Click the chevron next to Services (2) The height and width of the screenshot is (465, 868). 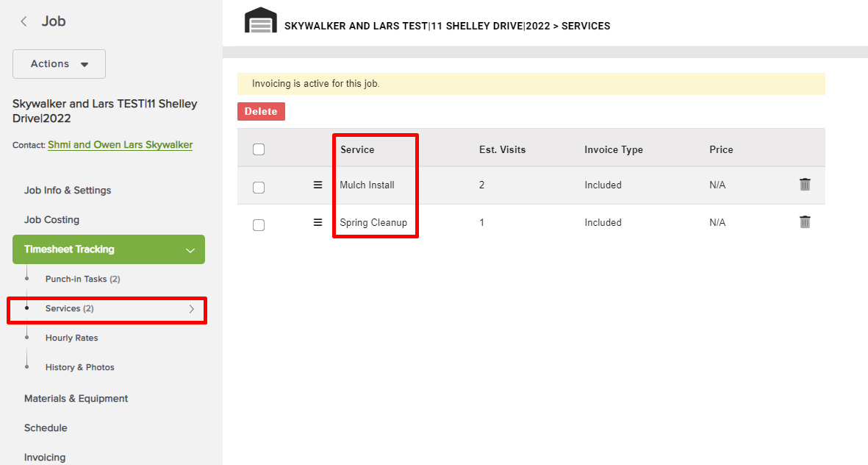(x=192, y=309)
